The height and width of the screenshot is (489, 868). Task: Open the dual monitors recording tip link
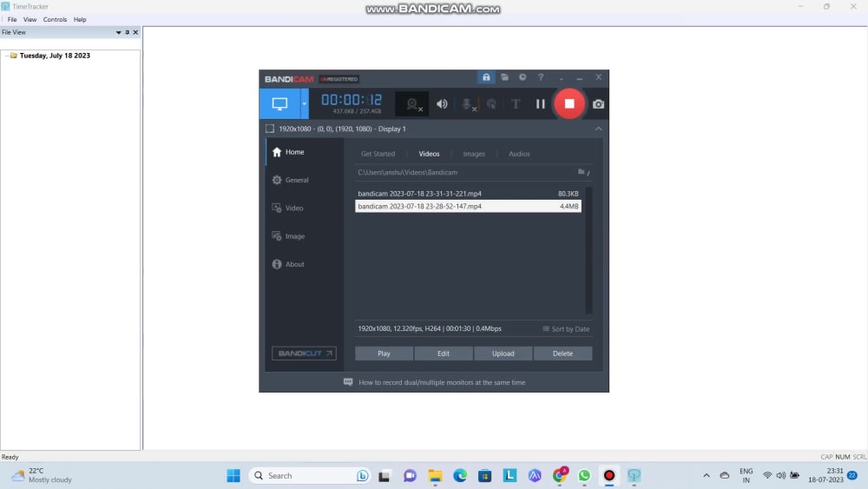442,383
